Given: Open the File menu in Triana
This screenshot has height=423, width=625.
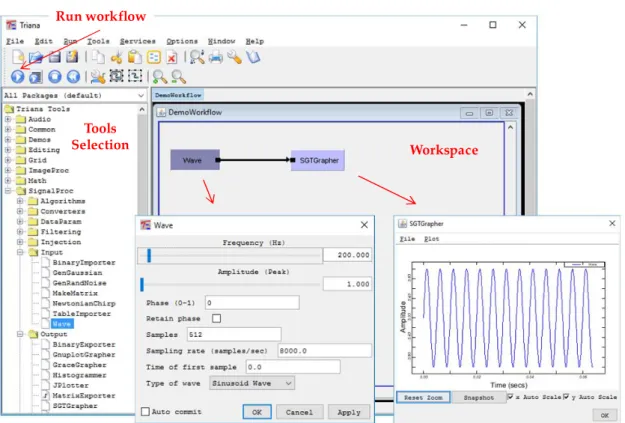Looking at the screenshot, I should pos(15,41).
